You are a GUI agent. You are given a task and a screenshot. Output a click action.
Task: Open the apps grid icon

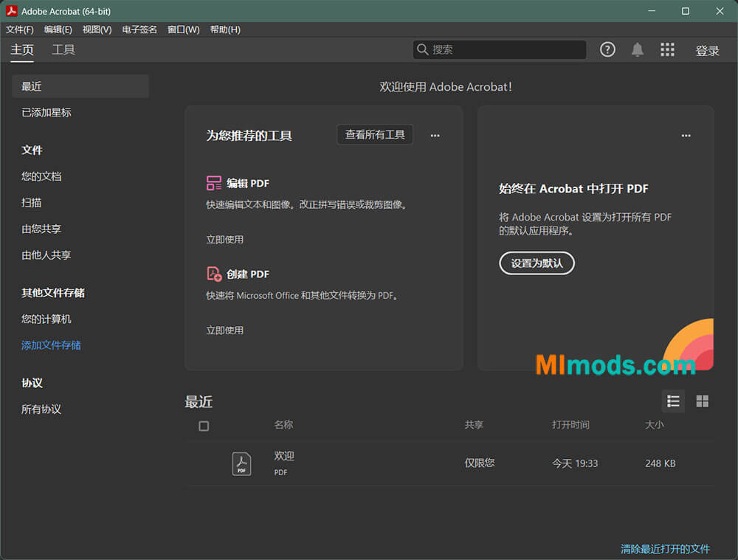tap(667, 49)
